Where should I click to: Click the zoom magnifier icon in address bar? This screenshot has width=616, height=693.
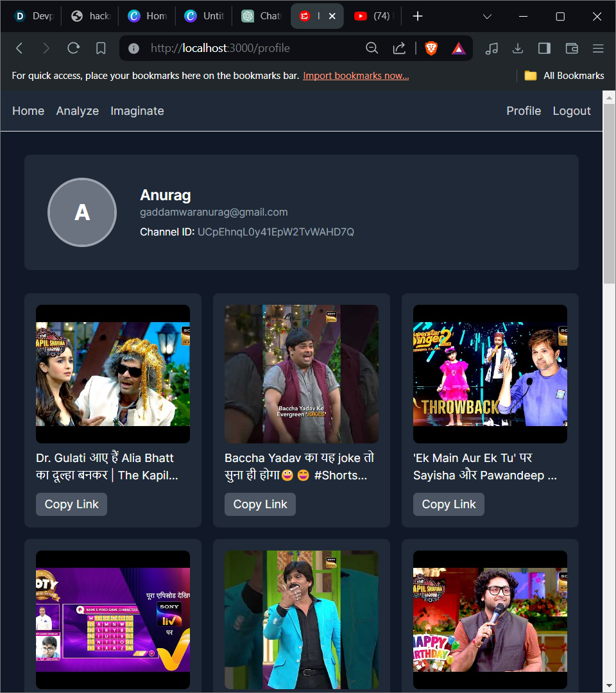(x=372, y=48)
